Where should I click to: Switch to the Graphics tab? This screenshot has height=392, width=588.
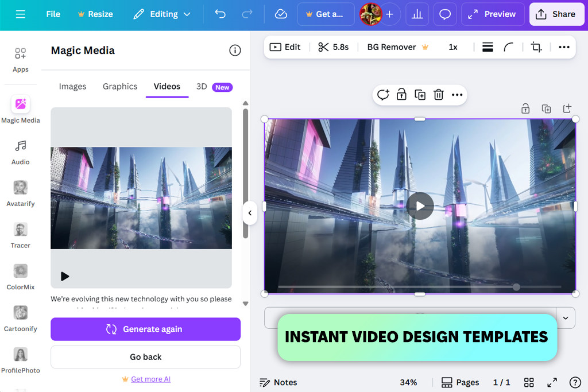[x=120, y=87]
